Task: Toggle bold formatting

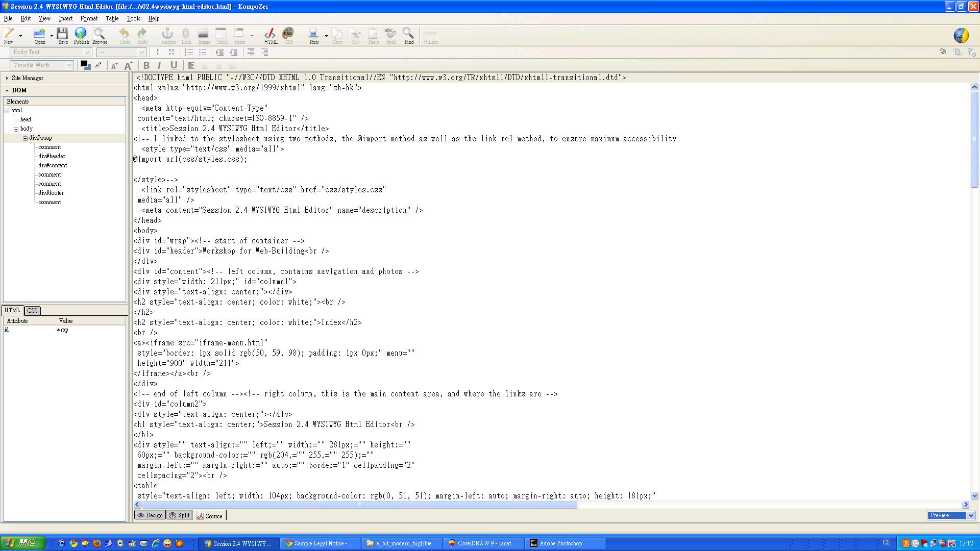Action: click(146, 65)
